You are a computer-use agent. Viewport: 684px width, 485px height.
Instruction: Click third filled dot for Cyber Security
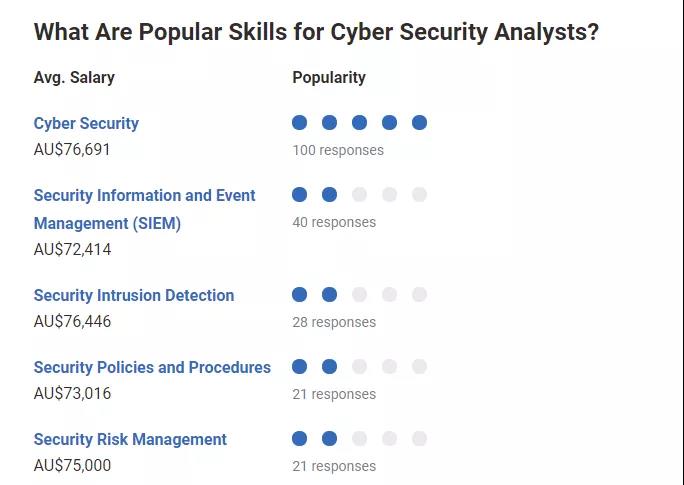[x=360, y=123]
